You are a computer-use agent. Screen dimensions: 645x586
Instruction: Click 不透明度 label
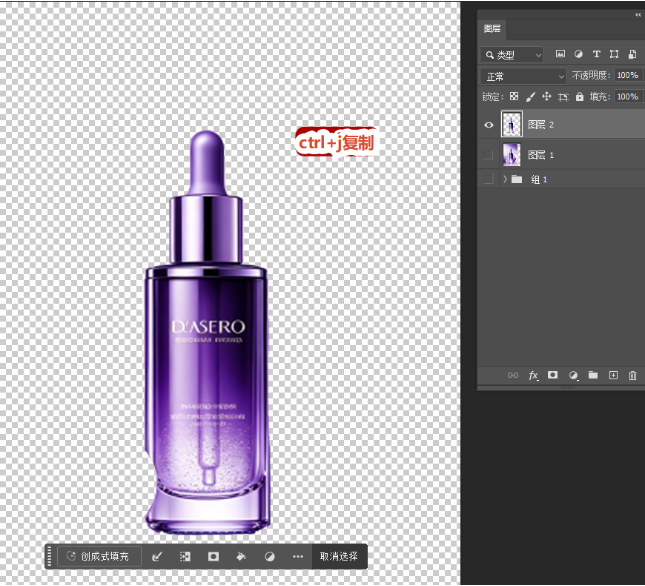click(591, 75)
